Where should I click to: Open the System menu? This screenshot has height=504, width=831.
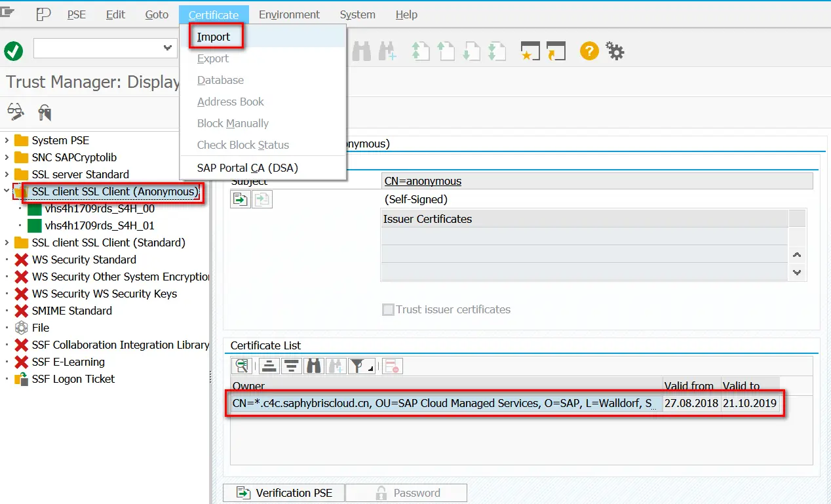point(357,14)
